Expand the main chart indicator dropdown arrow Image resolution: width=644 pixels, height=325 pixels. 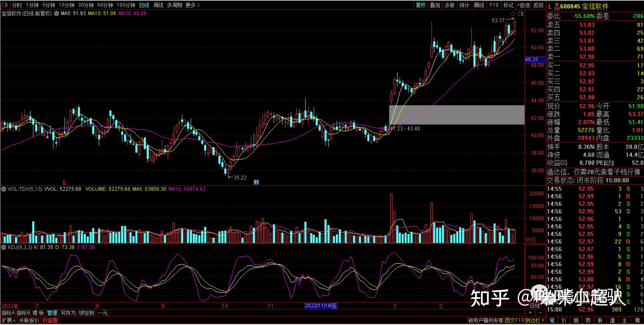[56, 13]
